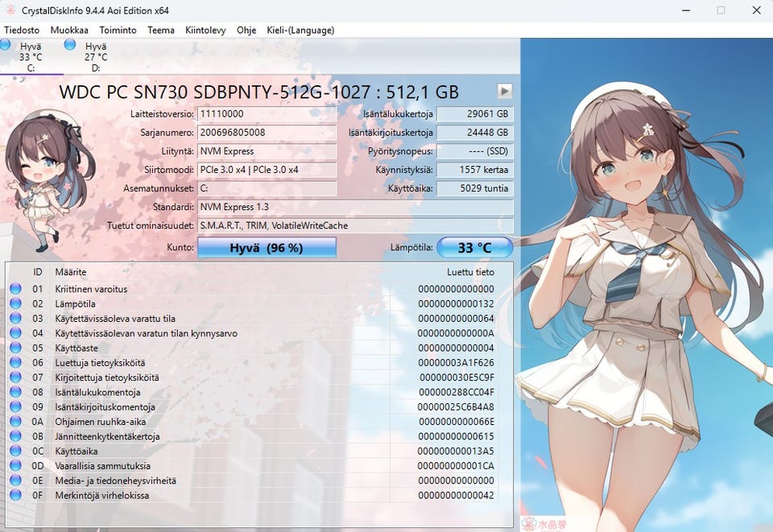The image size is (773, 532).
Task: Click the blue status orb for drive D:
Action: (x=70, y=44)
